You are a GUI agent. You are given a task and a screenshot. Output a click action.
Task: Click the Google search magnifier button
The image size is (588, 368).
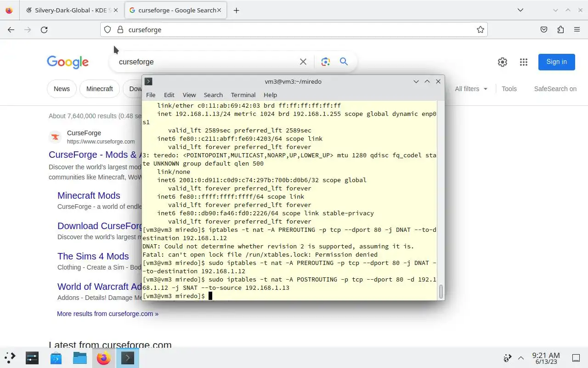344,62
